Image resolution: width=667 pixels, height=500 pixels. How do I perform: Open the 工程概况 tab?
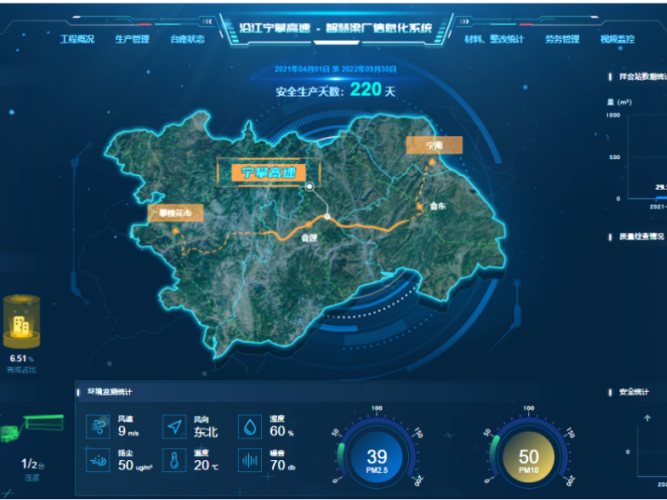pyautogui.click(x=77, y=39)
